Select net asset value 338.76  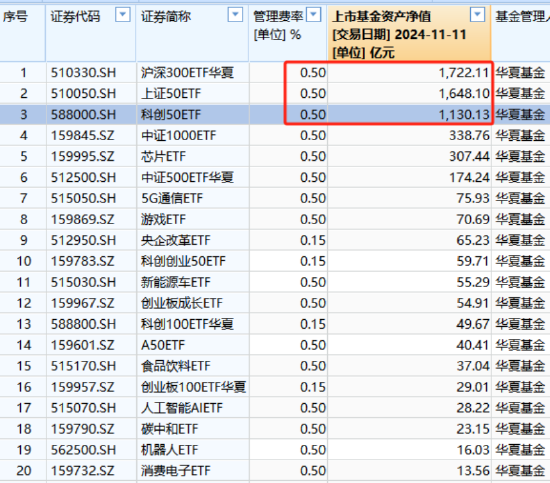469,135
